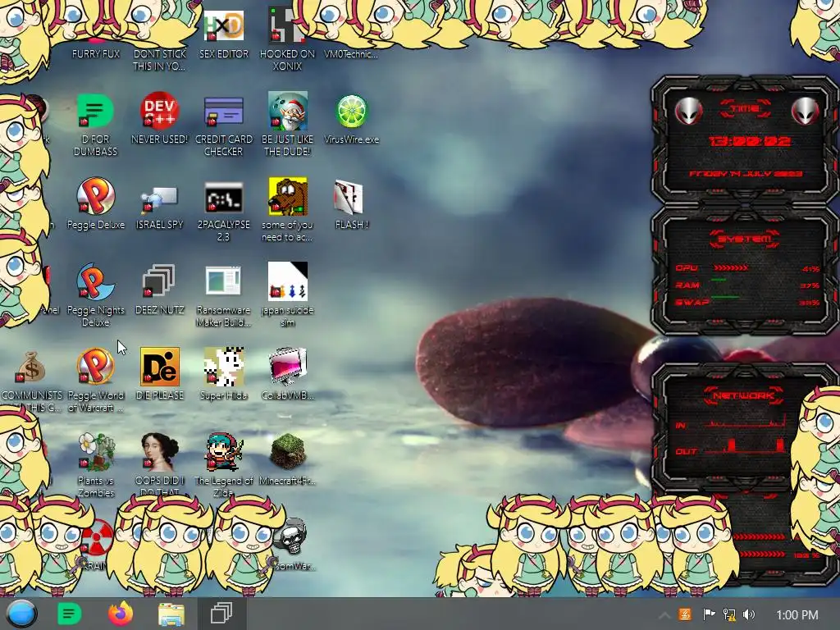Open the Start menu orb
Image resolution: width=840 pixels, height=630 pixels.
coord(21,614)
